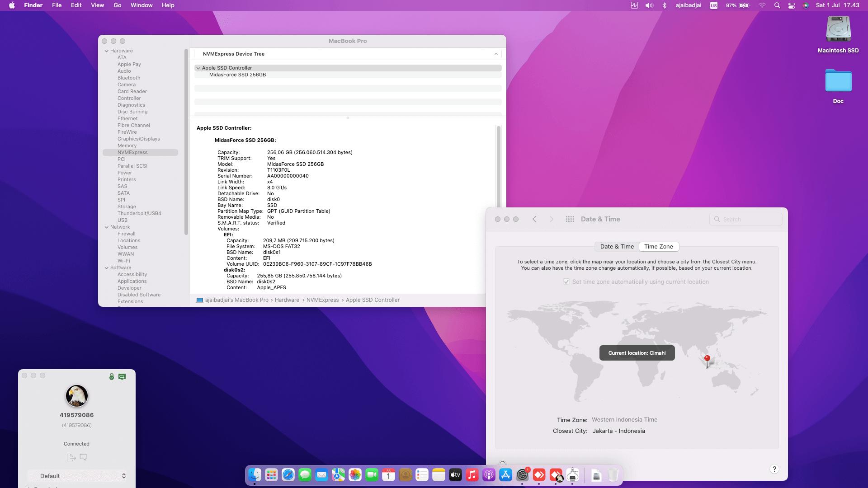Open the Window menu in menu bar
This screenshot has width=868, height=488.
click(x=142, y=5)
